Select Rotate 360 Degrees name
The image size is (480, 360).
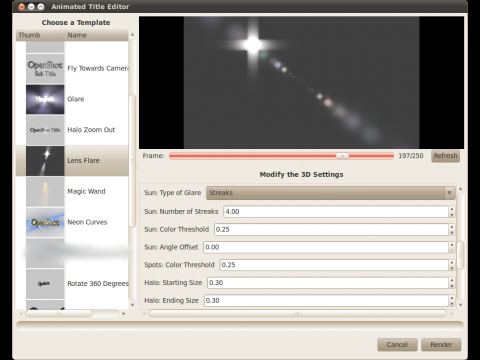point(98,284)
